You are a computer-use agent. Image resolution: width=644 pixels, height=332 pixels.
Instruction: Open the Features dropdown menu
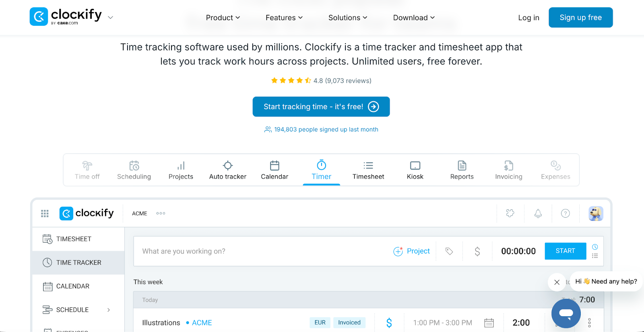(x=284, y=18)
